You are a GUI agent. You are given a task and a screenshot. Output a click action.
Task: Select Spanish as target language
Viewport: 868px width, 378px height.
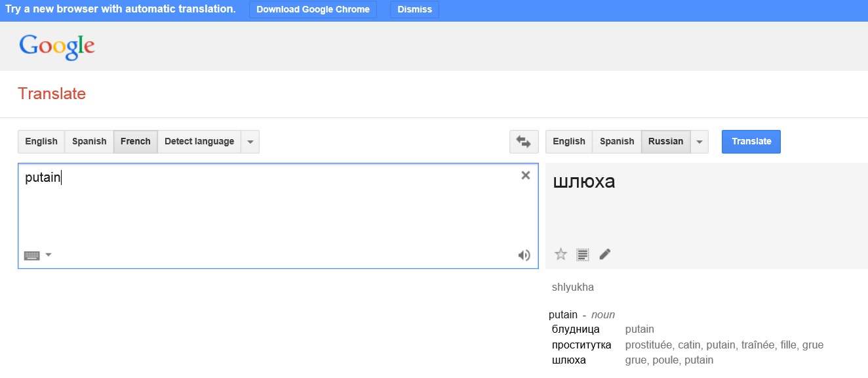(616, 141)
